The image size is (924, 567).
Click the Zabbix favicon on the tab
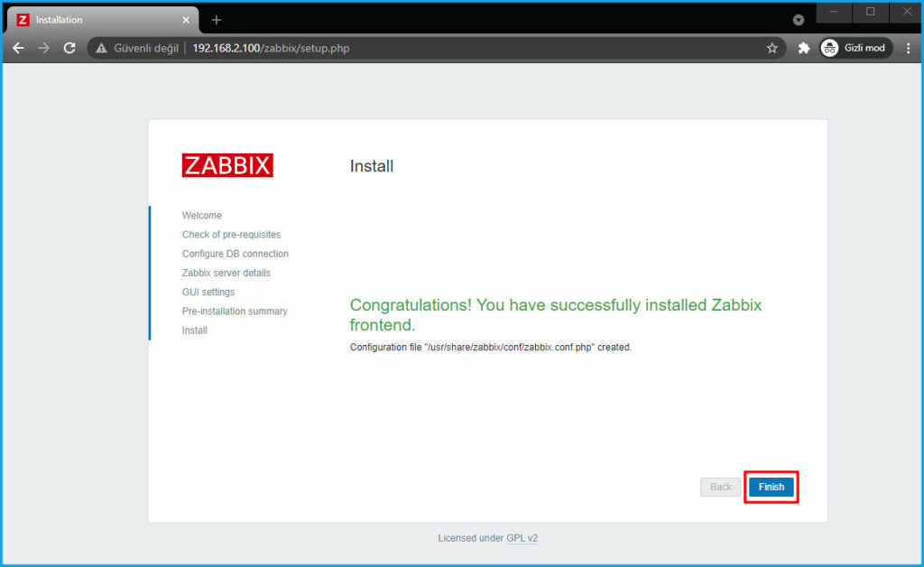pyautogui.click(x=23, y=20)
